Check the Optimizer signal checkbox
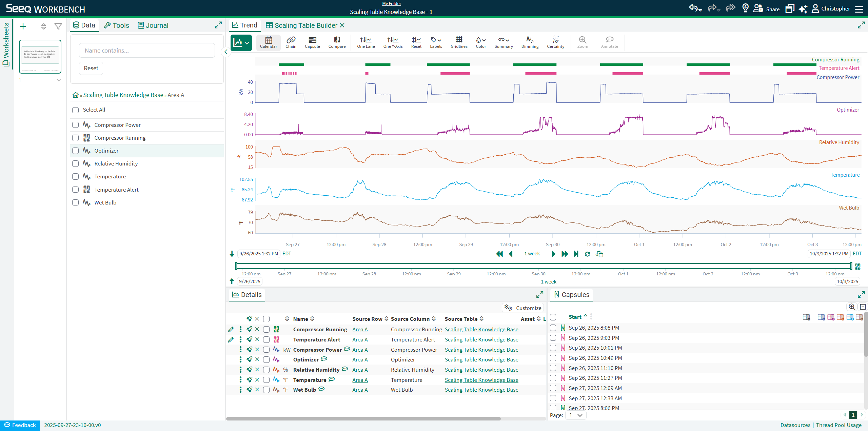This screenshot has width=868, height=431. click(76, 151)
